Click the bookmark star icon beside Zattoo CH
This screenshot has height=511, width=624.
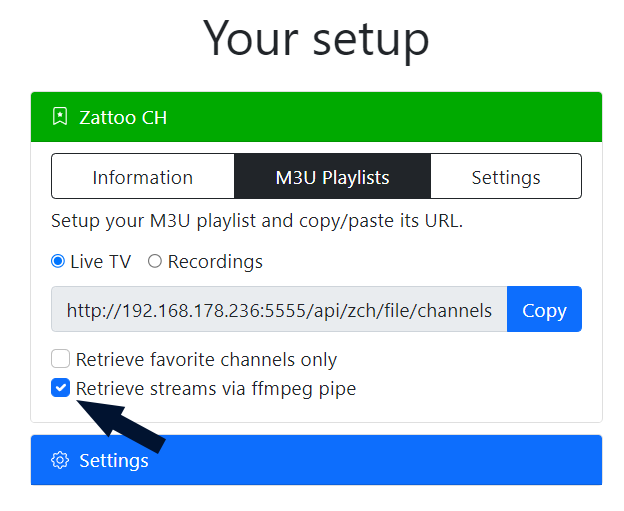point(60,117)
